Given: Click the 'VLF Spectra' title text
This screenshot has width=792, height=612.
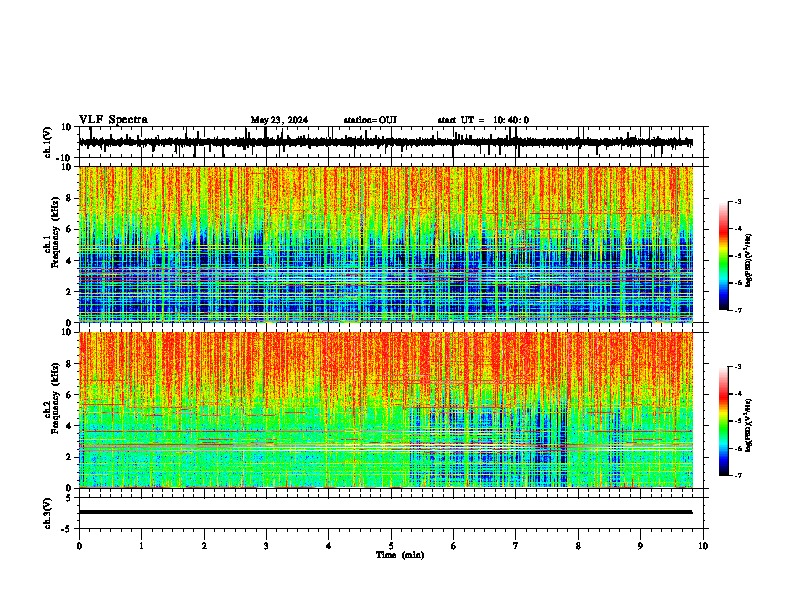Looking at the screenshot, I should pos(113,120).
